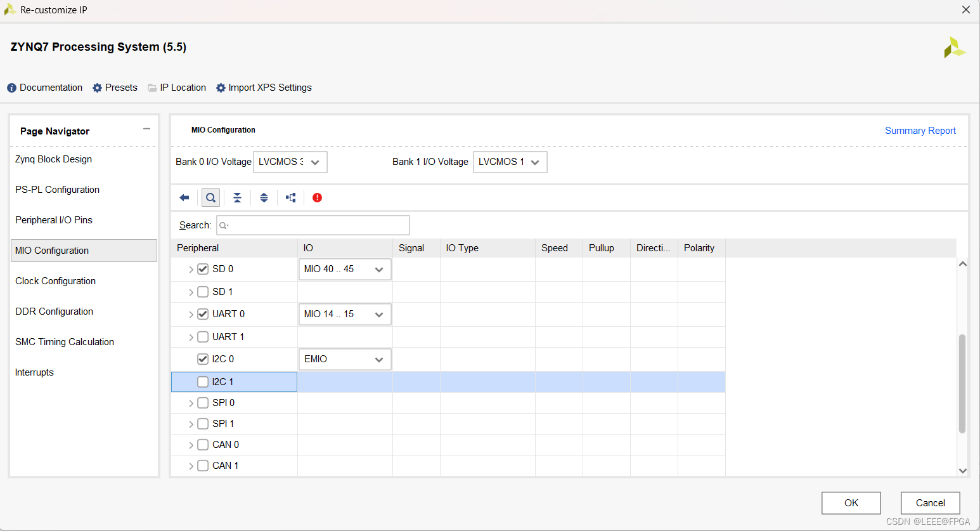Uncheck the SD 0 peripheral checkbox
The width and height of the screenshot is (980, 531).
(x=203, y=269)
